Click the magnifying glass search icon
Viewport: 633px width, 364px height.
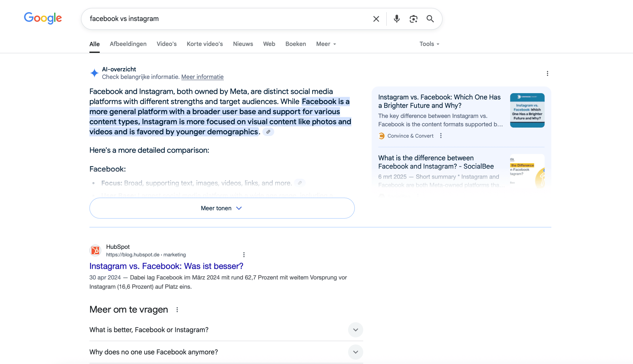[x=430, y=19]
